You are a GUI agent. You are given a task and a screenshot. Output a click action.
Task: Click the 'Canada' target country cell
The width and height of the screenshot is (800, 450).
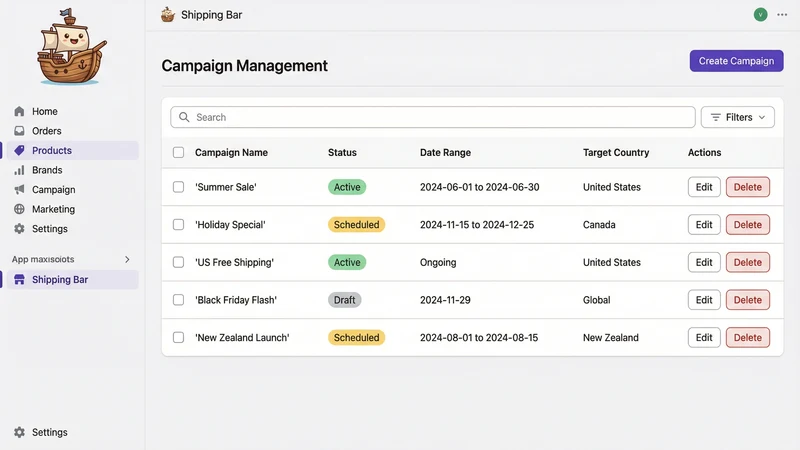click(x=599, y=224)
